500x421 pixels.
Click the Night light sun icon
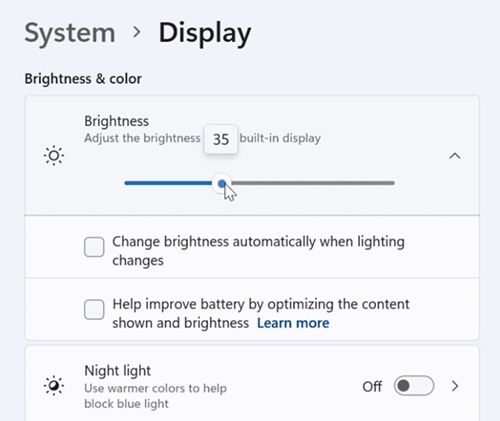[54, 386]
